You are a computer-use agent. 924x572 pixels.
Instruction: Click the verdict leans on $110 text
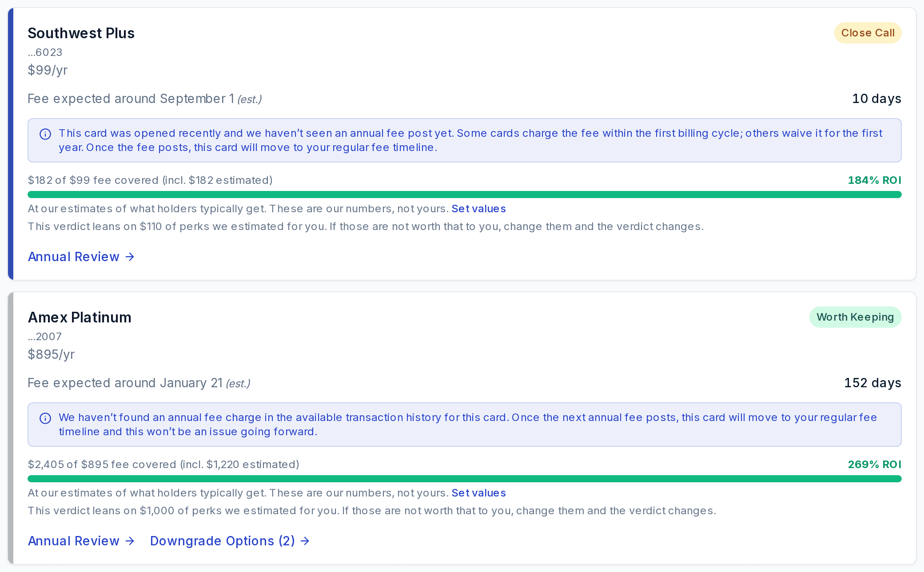pyautogui.click(x=366, y=226)
